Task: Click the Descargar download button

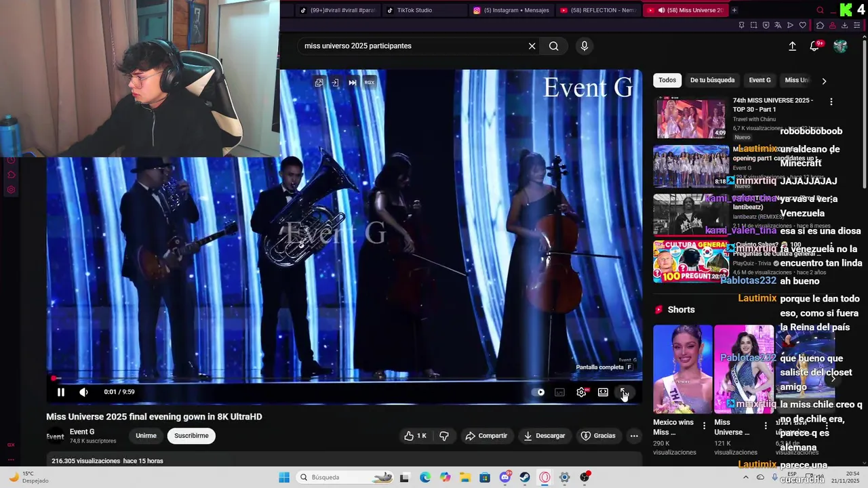Action: click(545, 436)
